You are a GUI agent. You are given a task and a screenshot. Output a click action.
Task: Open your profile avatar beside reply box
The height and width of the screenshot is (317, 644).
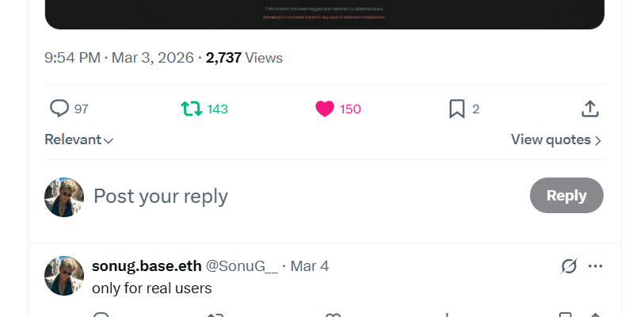(64, 197)
